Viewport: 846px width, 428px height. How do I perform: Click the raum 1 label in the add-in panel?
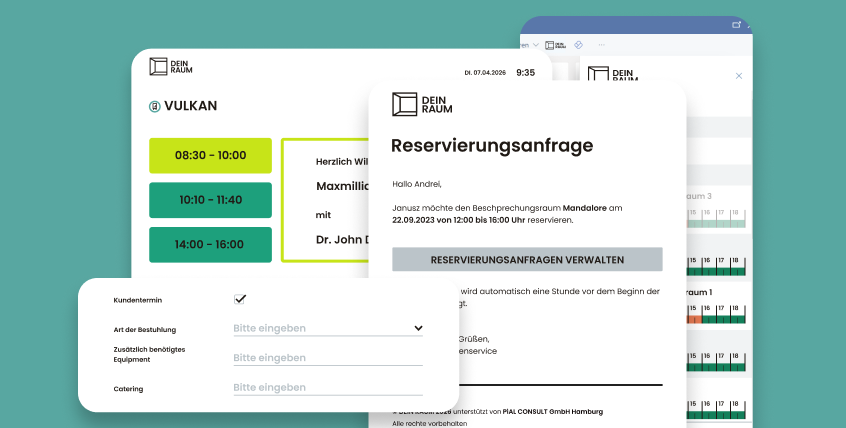[x=699, y=292]
